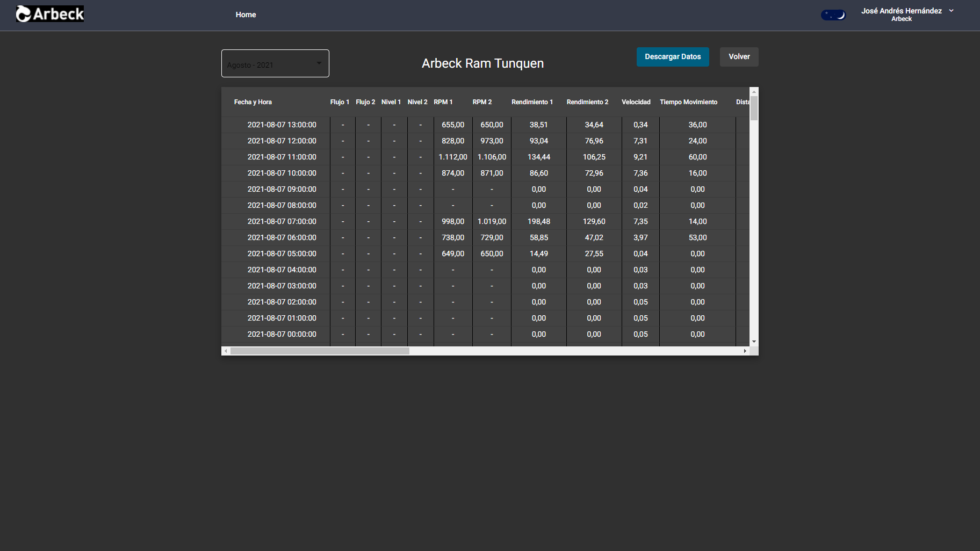This screenshot has height=551, width=980.
Task: Click the RPM 2 value 1.106,00
Action: pyautogui.click(x=492, y=157)
